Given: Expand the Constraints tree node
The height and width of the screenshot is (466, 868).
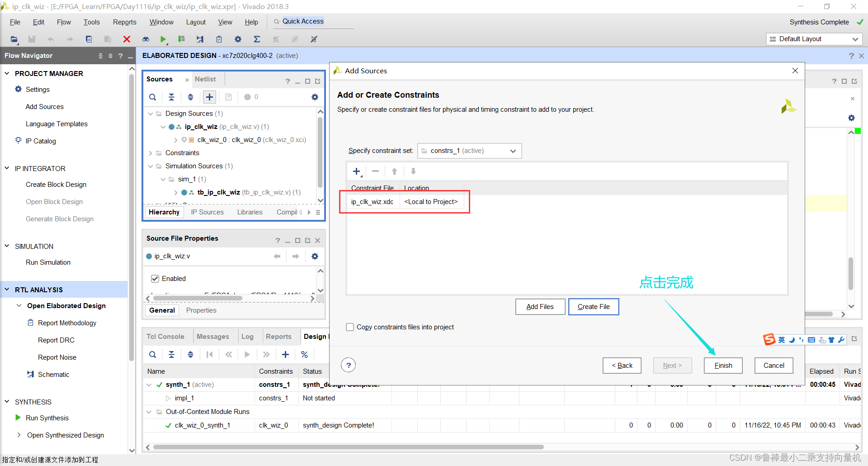Looking at the screenshot, I should point(151,153).
